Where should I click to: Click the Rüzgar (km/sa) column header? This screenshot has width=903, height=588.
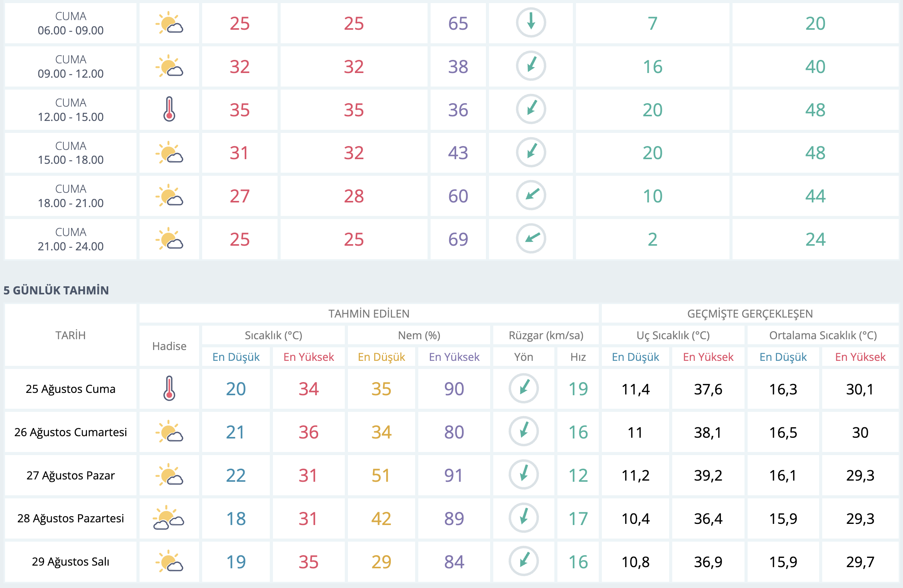click(x=545, y=335)
